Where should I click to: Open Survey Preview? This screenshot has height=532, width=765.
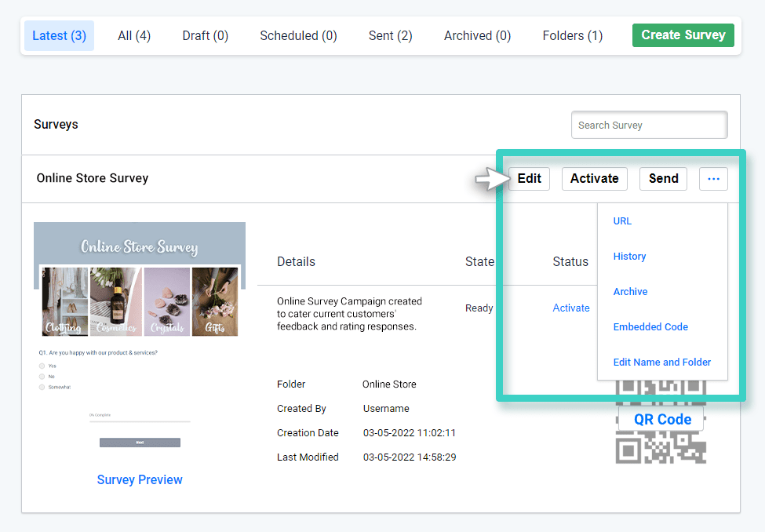tap(139, 479)
